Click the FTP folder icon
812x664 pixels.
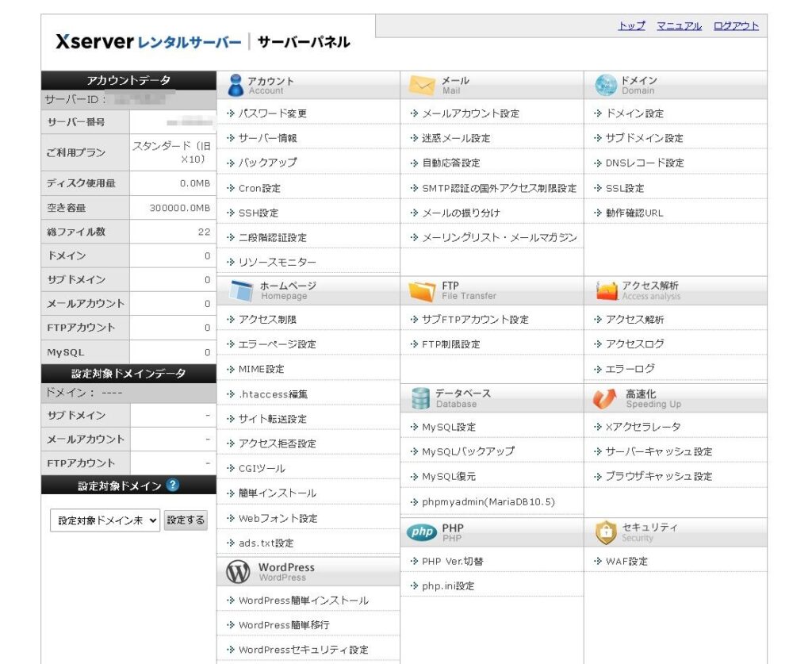(422, 290)
